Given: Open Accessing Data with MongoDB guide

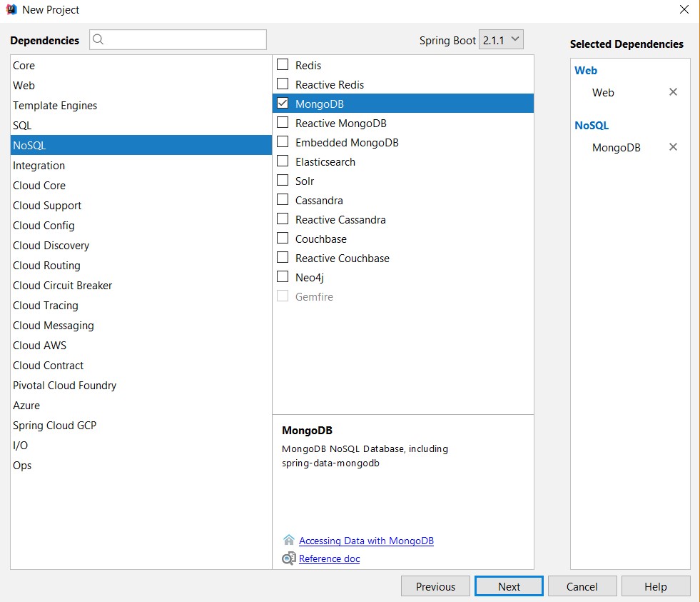Looking at the screenshot, I should point(366,541).
